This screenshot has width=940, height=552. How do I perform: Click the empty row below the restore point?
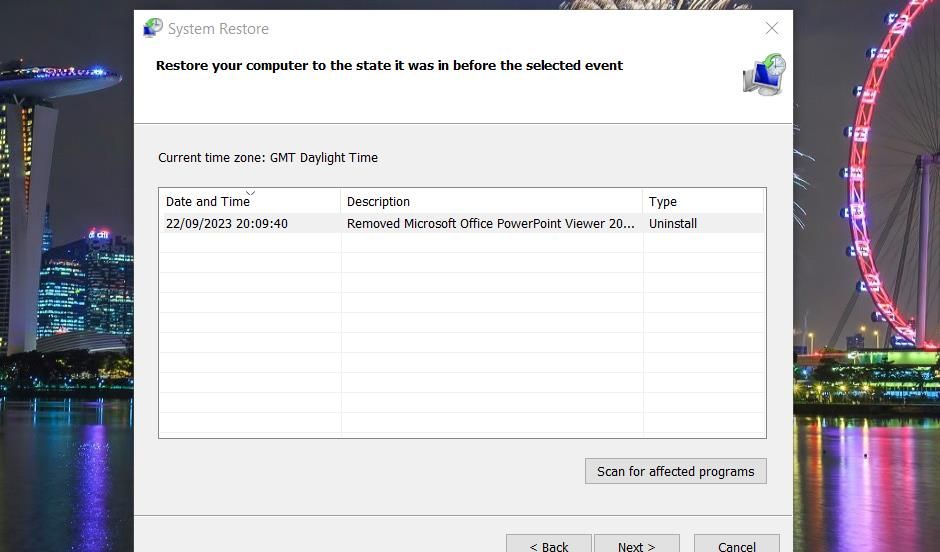(460, 243)
